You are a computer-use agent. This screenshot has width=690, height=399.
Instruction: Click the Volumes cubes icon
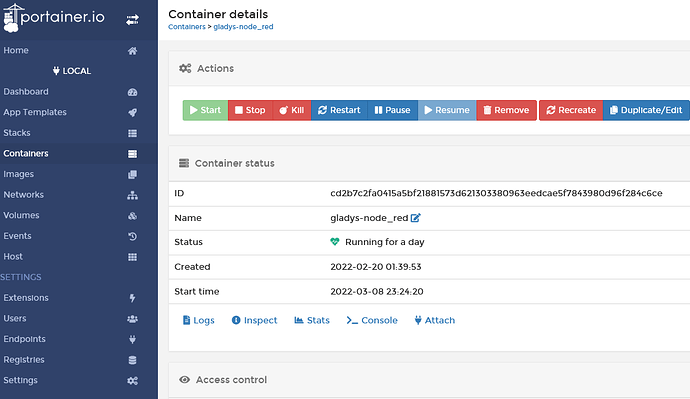[x=132, y=216]
